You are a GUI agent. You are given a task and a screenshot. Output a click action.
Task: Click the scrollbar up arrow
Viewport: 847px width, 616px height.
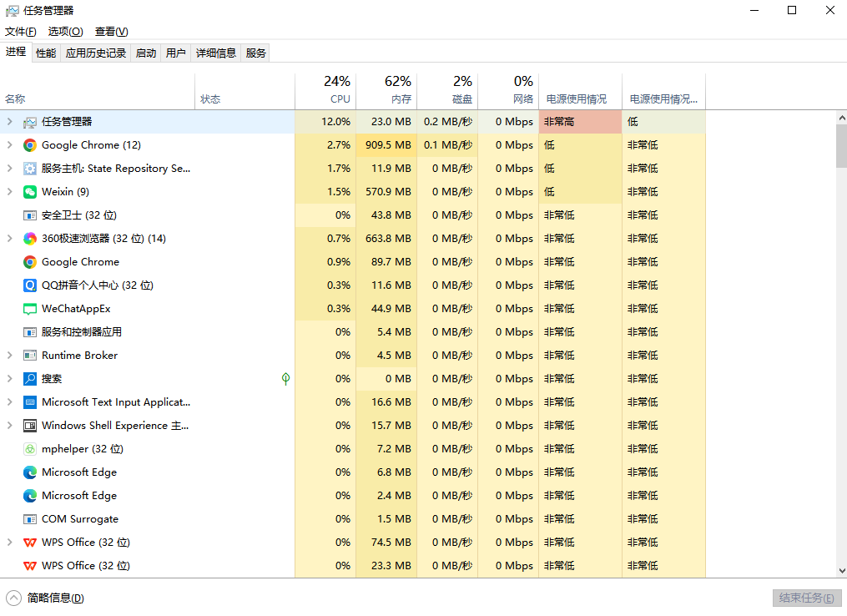(x=842, y=117)
